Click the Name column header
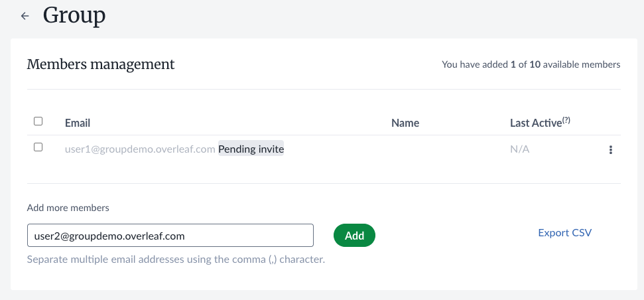Image resolution: width=644 pixels, height=300 pixels. [405, 123]
